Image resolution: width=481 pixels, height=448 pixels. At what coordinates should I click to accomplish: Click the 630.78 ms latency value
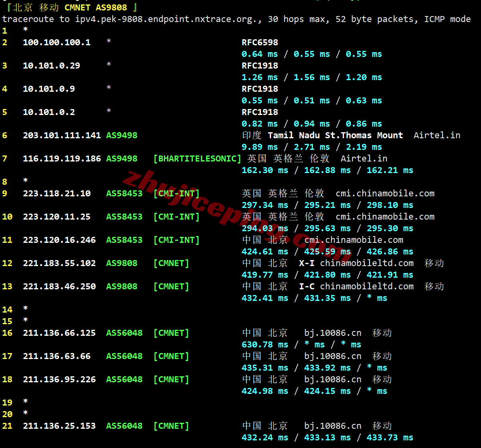coord(265,345)
